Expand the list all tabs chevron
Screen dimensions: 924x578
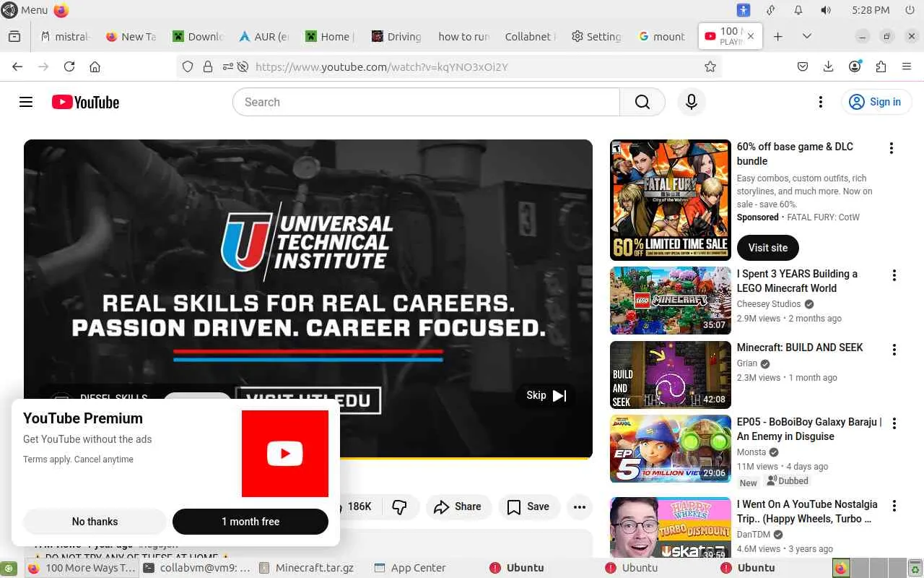[x=806, y=36]
